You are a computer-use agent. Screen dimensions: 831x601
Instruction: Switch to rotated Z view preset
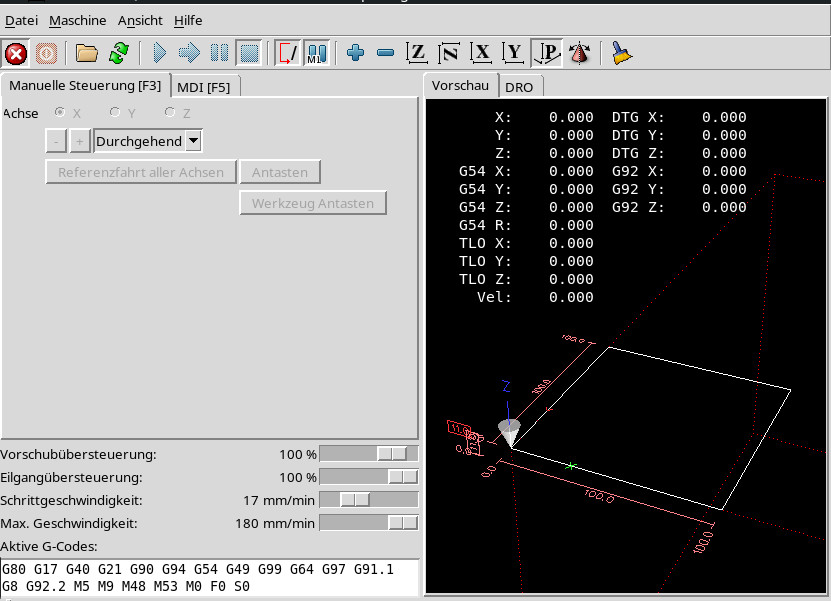point(449,54)
